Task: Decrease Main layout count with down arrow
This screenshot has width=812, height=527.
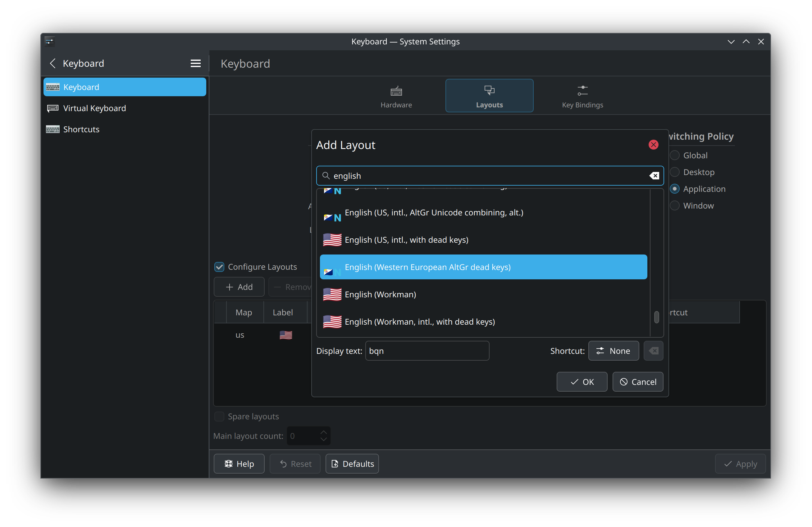Action: [323, 440]
